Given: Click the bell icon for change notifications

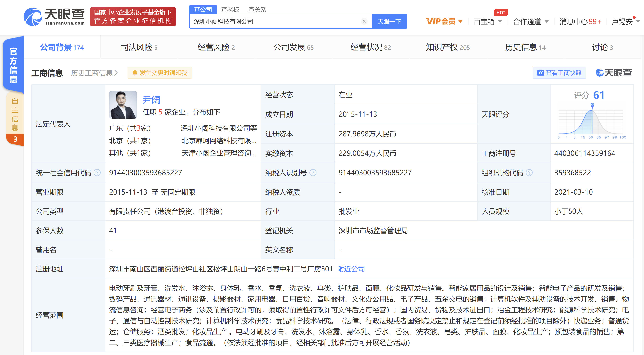Looking at the screenshot, I should [x=135, y=73].
